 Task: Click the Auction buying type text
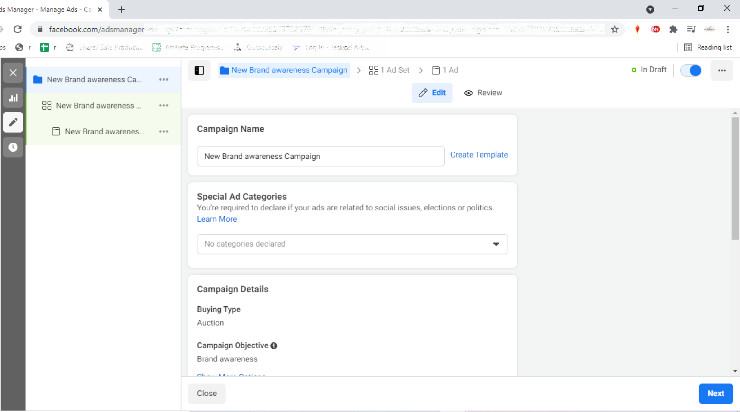click(210, 323)
